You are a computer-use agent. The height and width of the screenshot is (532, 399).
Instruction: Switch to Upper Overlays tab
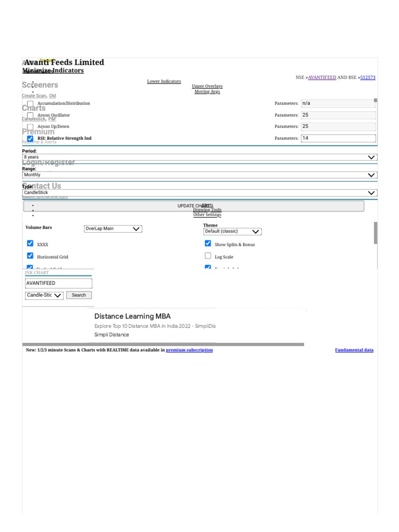207,86
